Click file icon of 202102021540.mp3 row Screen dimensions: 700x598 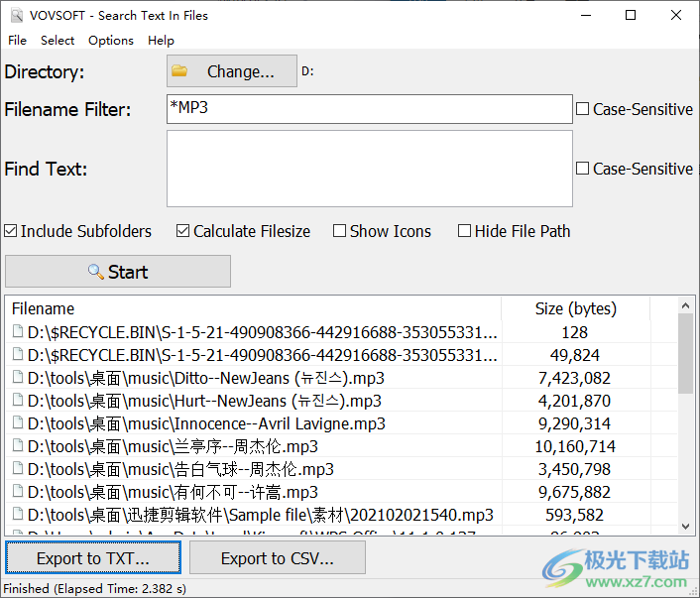pyautogui.click(x=18, y=514)
